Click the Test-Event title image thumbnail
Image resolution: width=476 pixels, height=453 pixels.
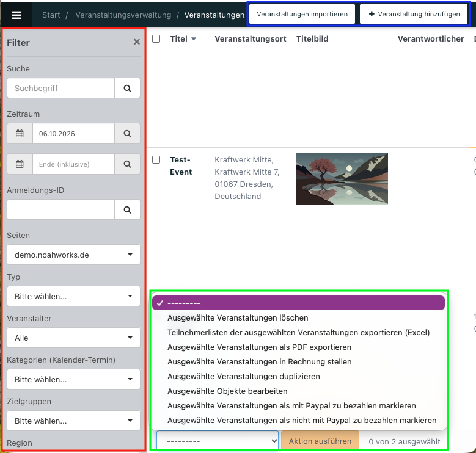tap(342, 179)
